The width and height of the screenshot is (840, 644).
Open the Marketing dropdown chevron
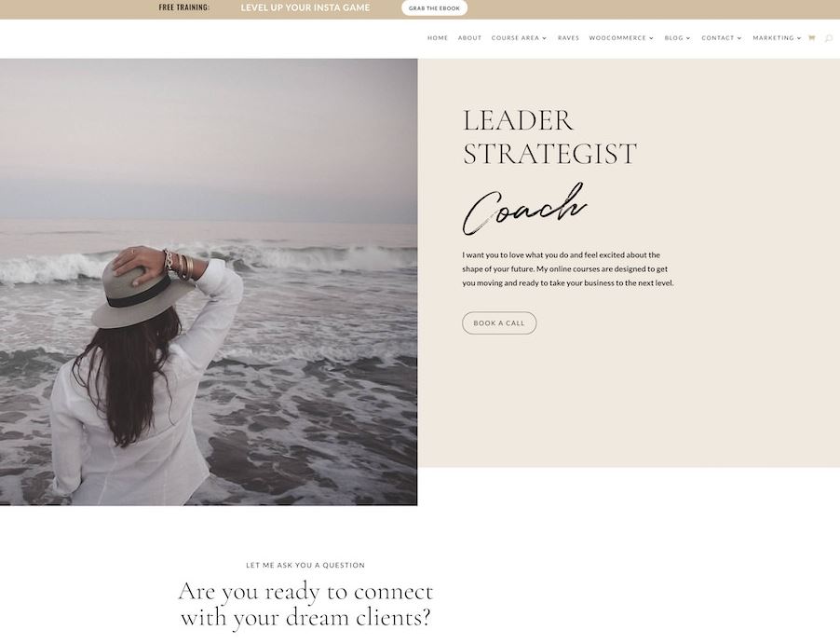coord(799,38)
